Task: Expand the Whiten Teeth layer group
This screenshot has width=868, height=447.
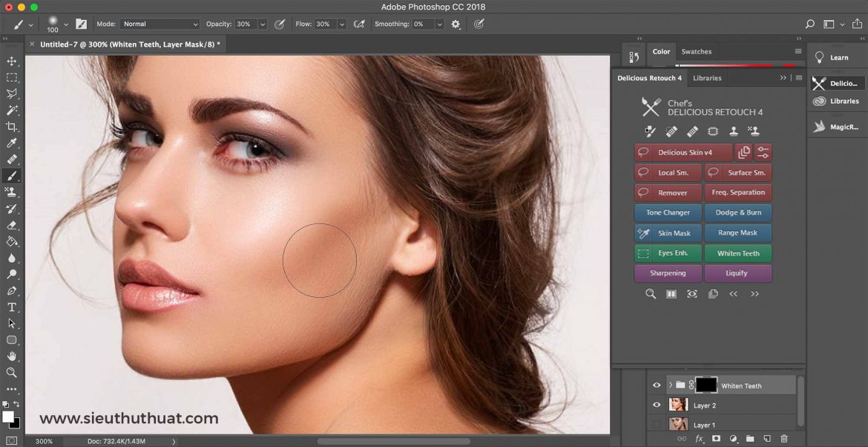Action: 671,385
